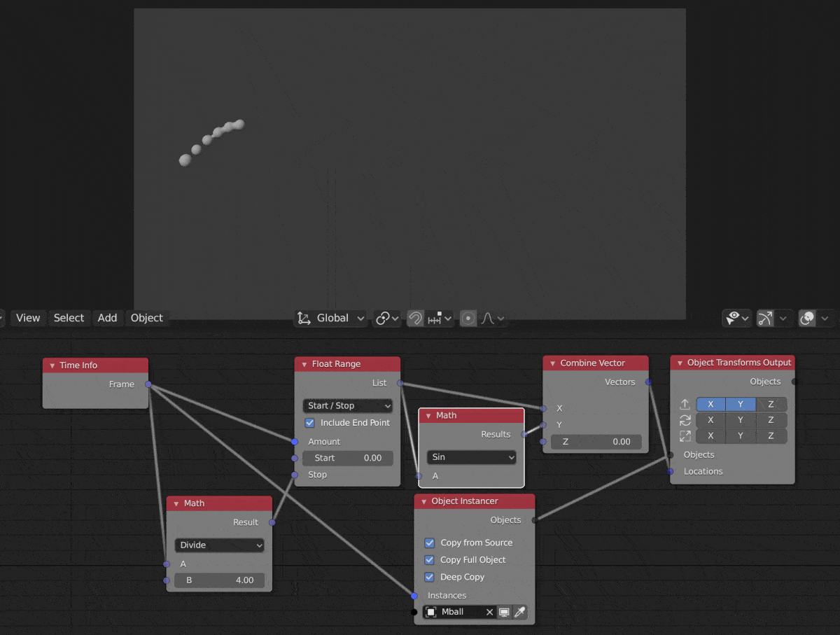Toggle the show gizmo icon
Image resolution: width=840 pixels, height=635 pixels.
click(x=765, y=319)
